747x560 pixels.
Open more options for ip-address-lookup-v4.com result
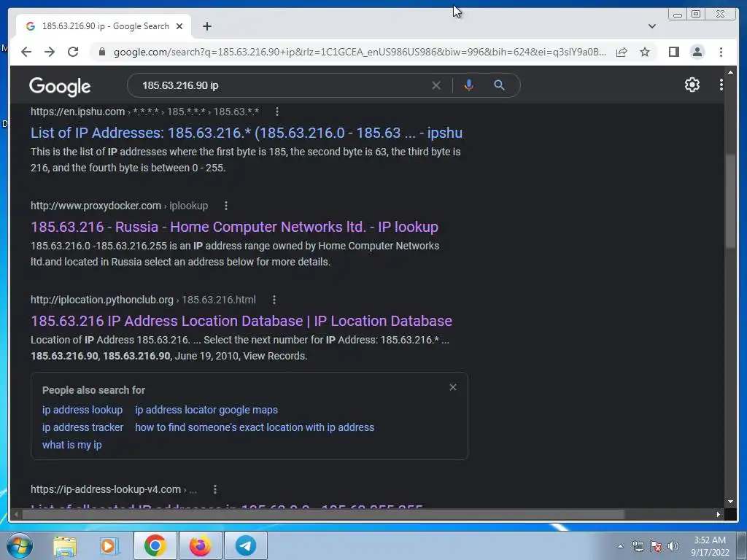tap(215, 489)
